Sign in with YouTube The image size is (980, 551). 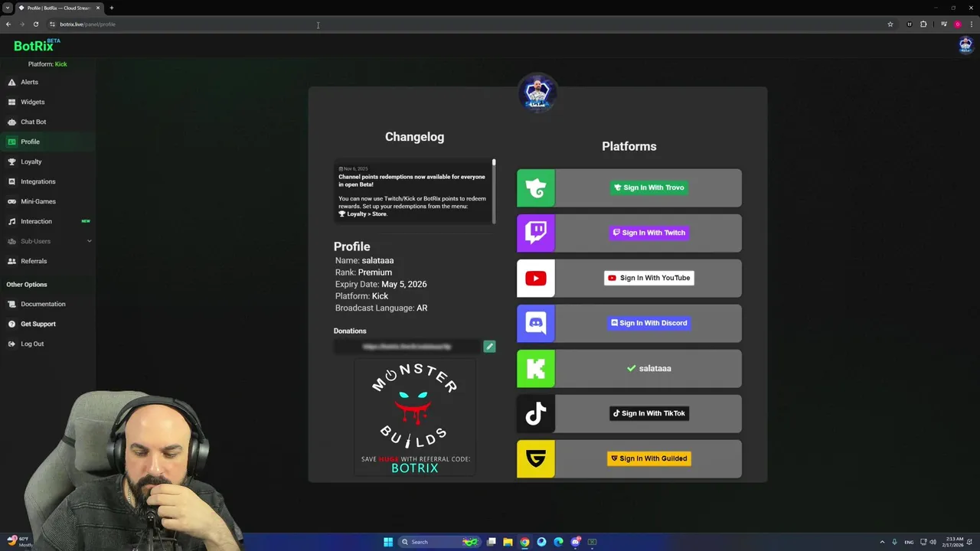[648, 278]
